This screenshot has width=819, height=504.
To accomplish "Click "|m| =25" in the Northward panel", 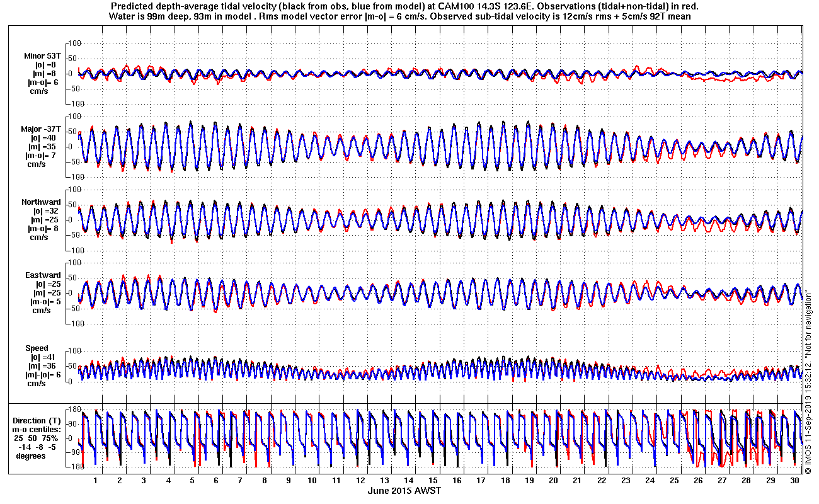I will pyautogui.click(x=43, y=220).
